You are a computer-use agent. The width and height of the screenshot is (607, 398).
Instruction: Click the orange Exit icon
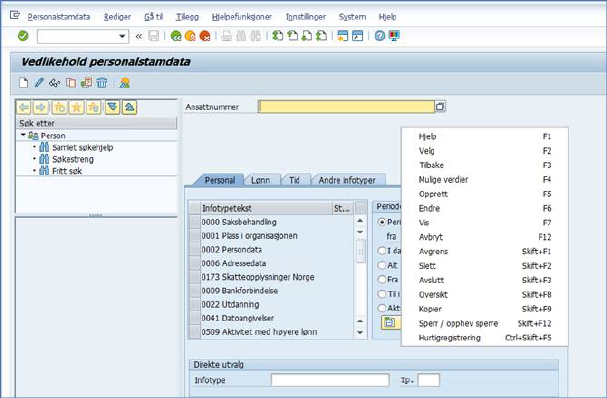(190, 36)
